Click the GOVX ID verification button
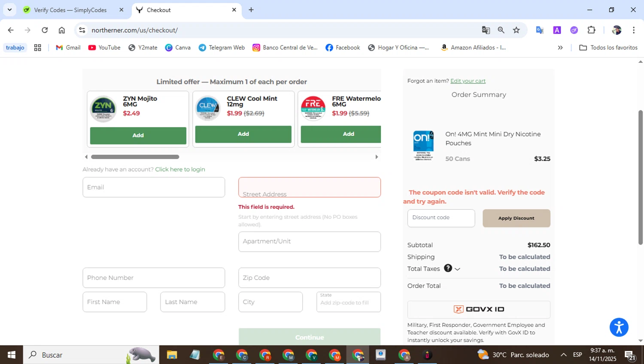This screenshot has height=364, width=644. [x=479, y=309]
